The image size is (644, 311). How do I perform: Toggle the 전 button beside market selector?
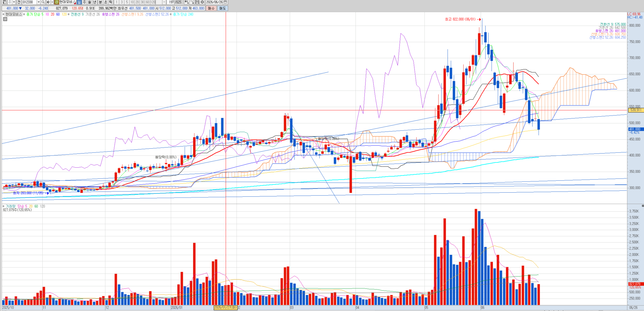tap(19, 2)
